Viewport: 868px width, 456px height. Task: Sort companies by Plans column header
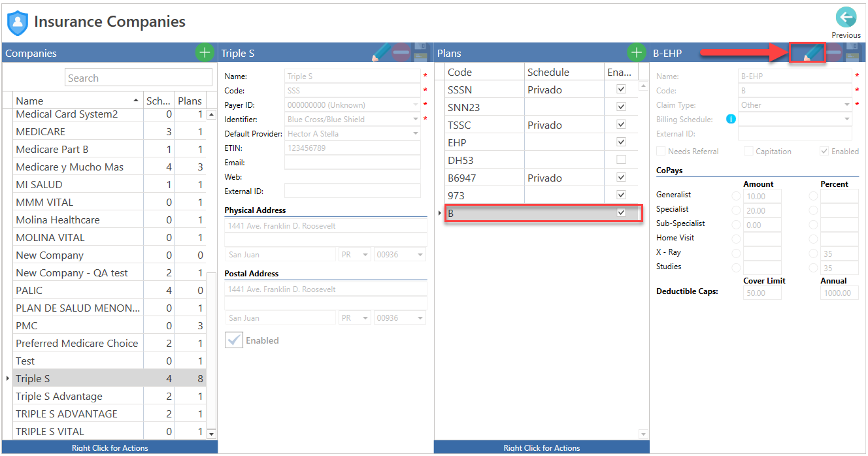190,101
